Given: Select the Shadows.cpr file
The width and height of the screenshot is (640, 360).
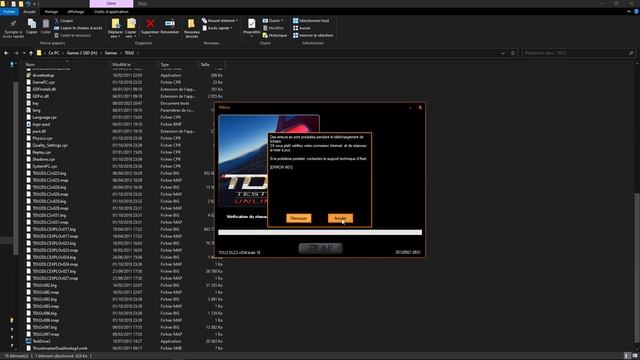Looking at the screenshot, I should [43, 159].
